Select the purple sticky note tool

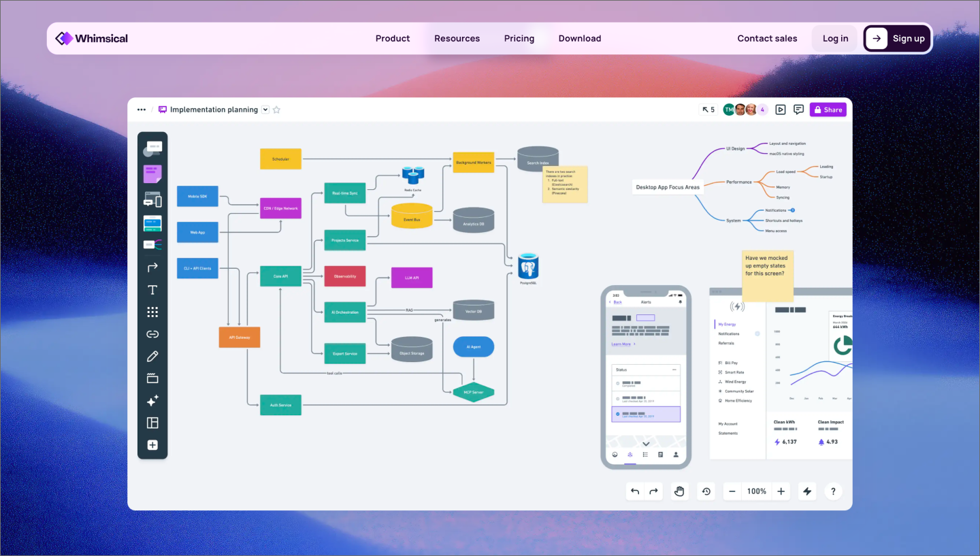152,174
